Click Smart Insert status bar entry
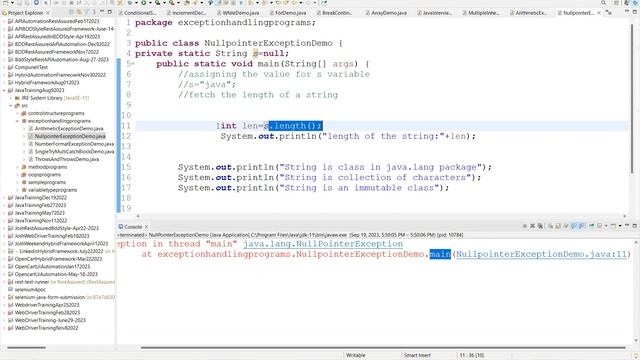640x360 pixels. click(417, 355)
